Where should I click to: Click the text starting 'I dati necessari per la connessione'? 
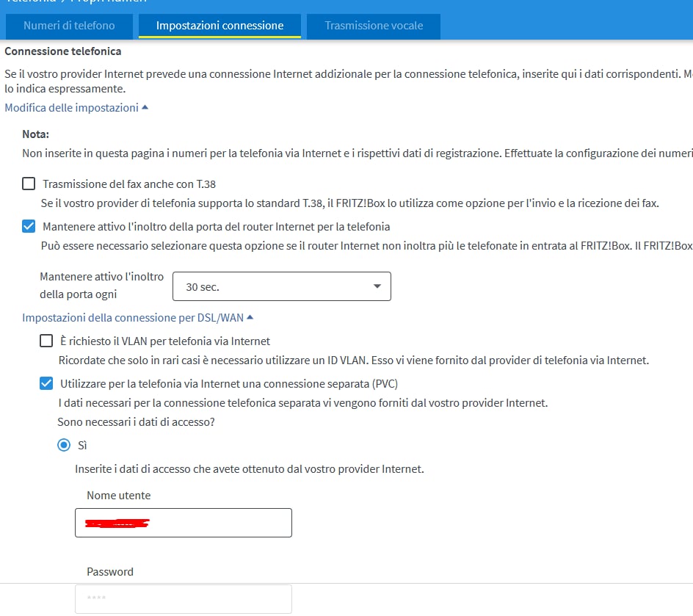pyautogui.click(x=303, y=403)
